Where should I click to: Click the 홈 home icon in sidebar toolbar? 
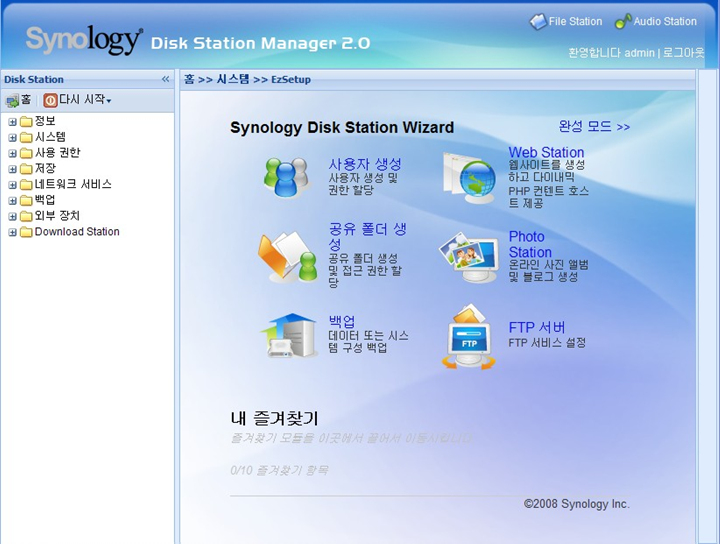click(12, 100)
